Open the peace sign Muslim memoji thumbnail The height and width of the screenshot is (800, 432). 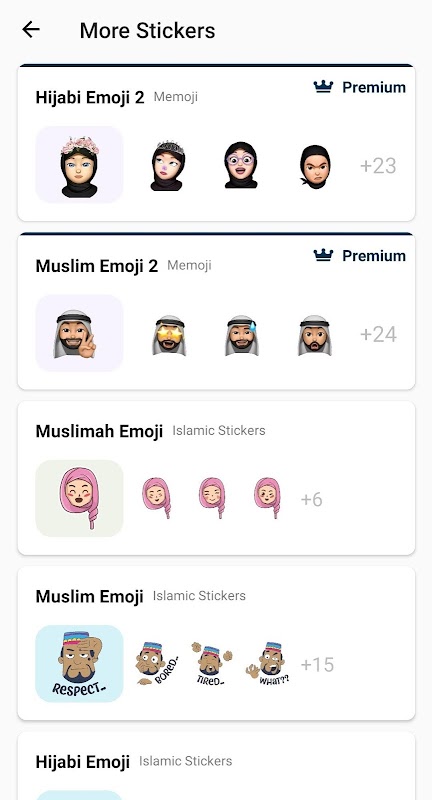(79, 333)
